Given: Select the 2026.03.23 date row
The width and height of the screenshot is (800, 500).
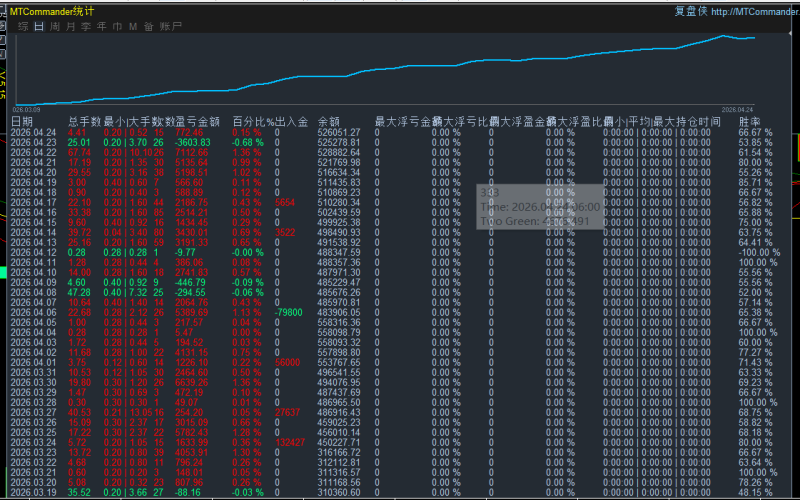Looking at the screenshot, I should (33, 453).
